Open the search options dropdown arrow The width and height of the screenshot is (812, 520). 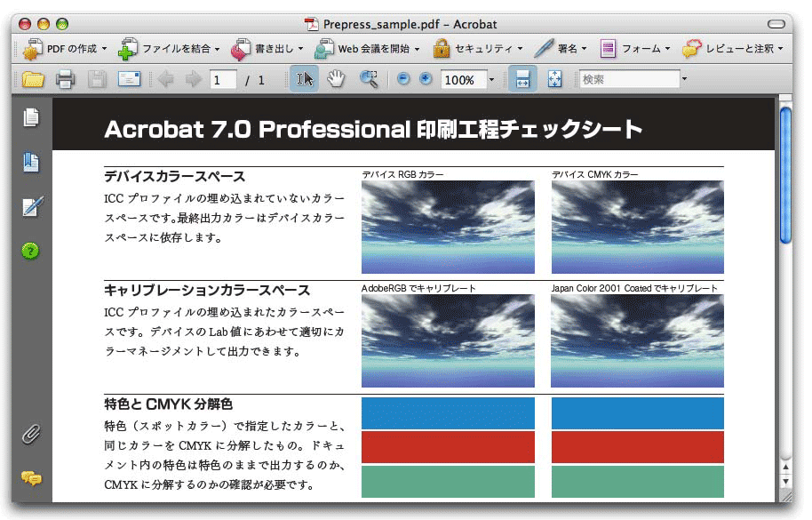click(685, 79)
